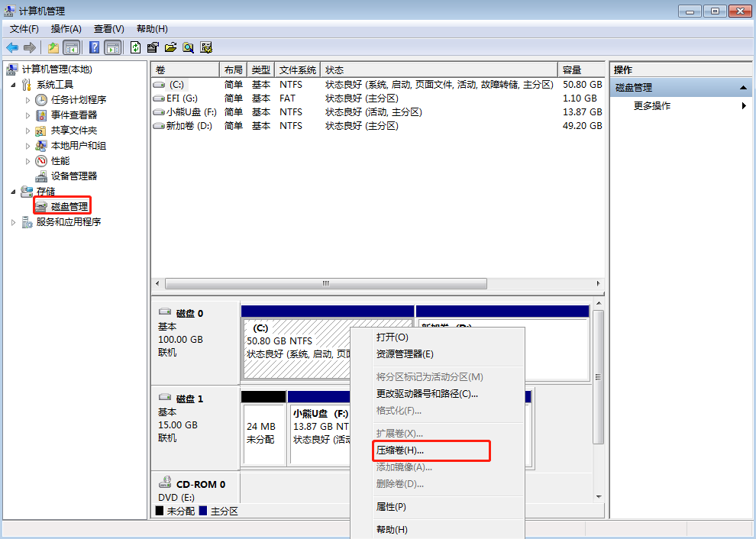Expand the 更多操作 submenu arrow
The height and width of the screenshot is (539, 756).
[x=744, y=106]
